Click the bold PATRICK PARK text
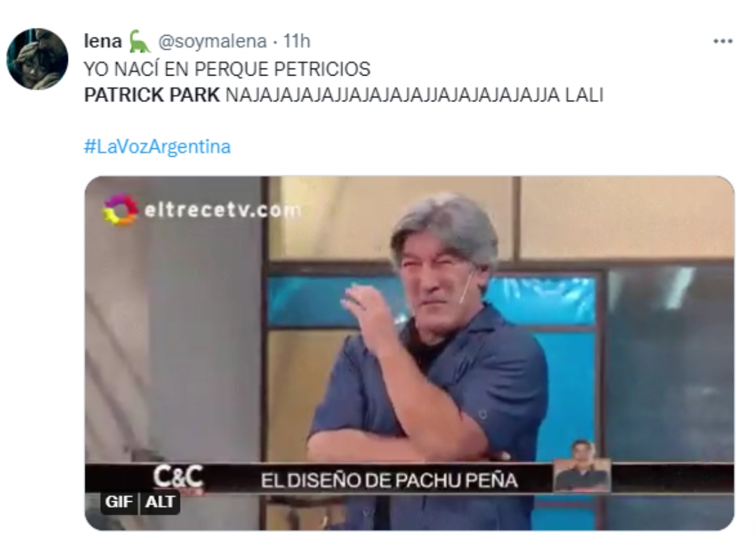Viewport: 756px width, 560px height. pos(152,95)
